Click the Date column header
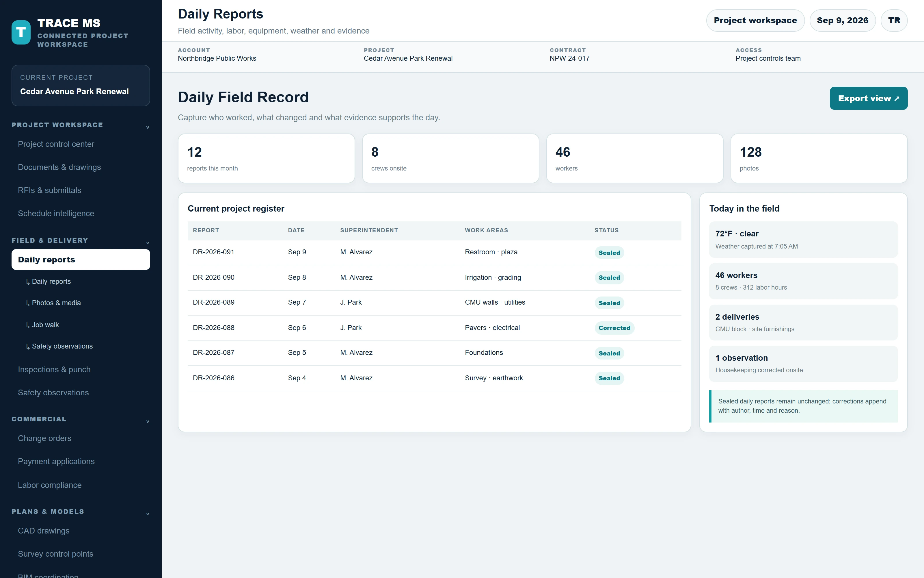 (296, 230)
